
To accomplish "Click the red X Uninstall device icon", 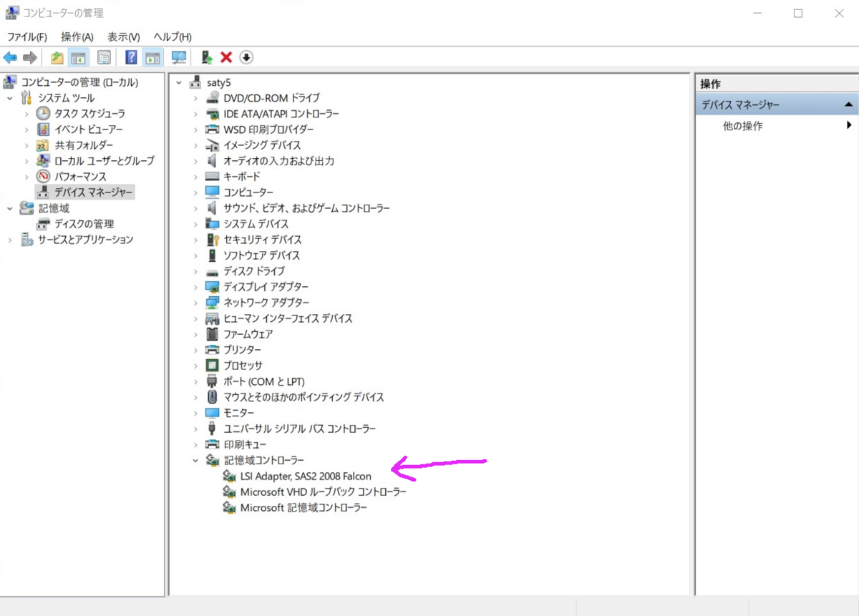I will point(226,57).
